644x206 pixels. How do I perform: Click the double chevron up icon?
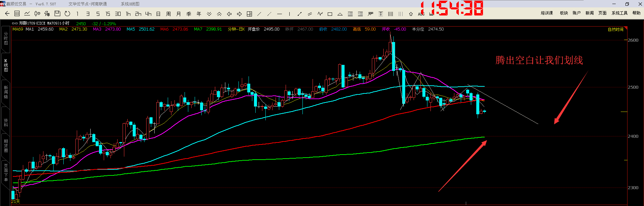219,14
